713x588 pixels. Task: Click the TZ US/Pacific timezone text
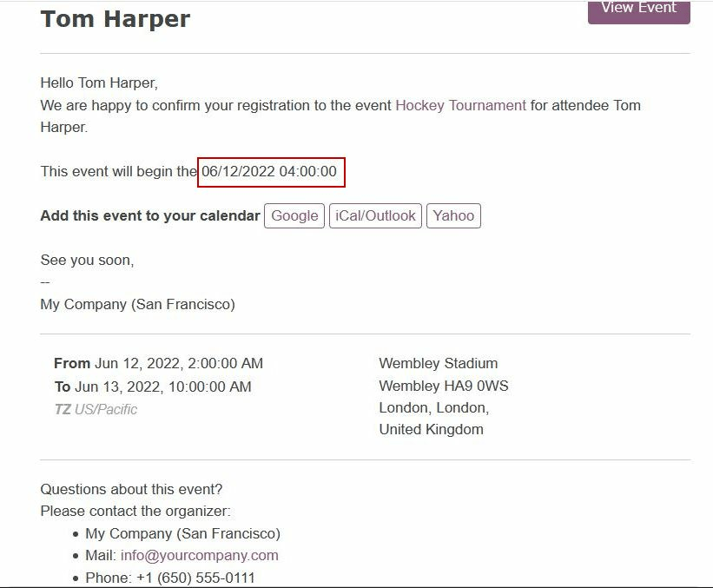tap(96, 409)
